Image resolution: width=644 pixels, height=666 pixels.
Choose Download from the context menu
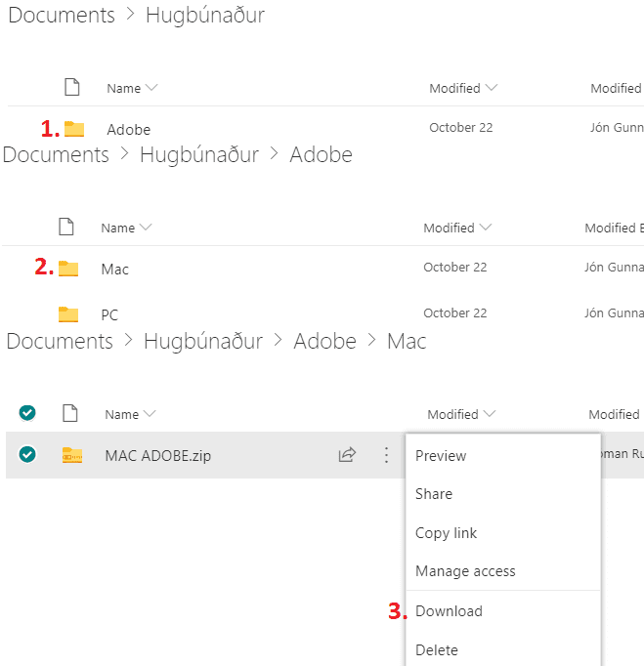tap(449, 611)
